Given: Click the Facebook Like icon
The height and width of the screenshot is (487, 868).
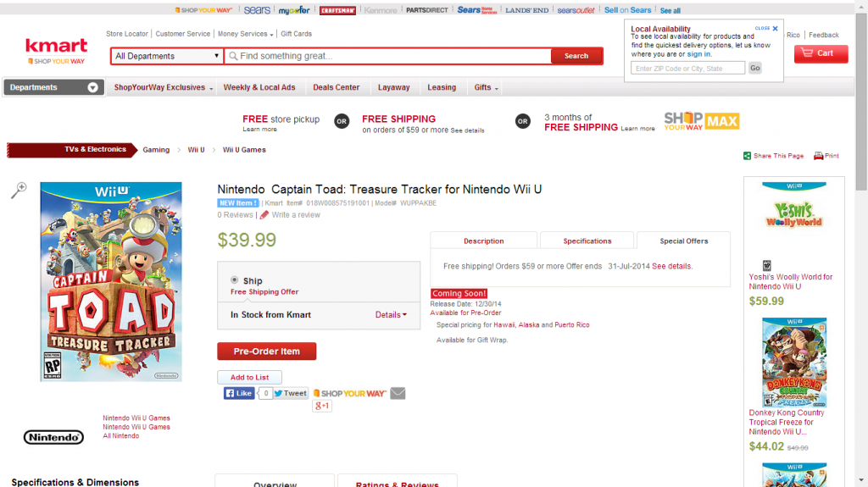Looking at the screenshot, I should point(239,393).
